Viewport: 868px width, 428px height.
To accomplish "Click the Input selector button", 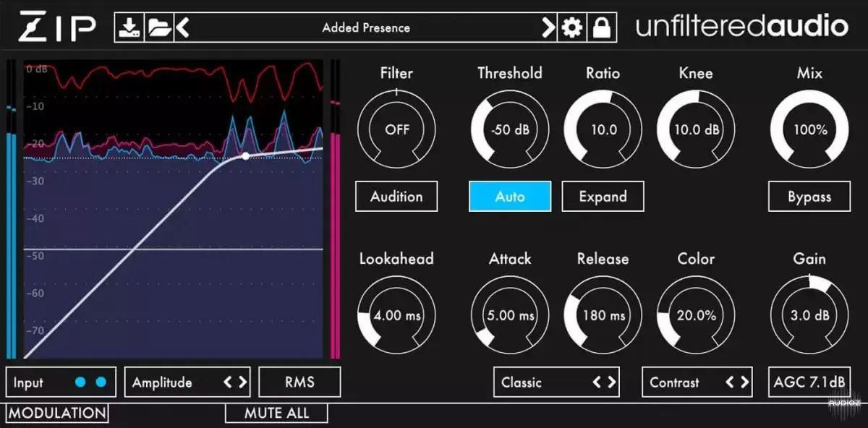I will pos(59,382).
